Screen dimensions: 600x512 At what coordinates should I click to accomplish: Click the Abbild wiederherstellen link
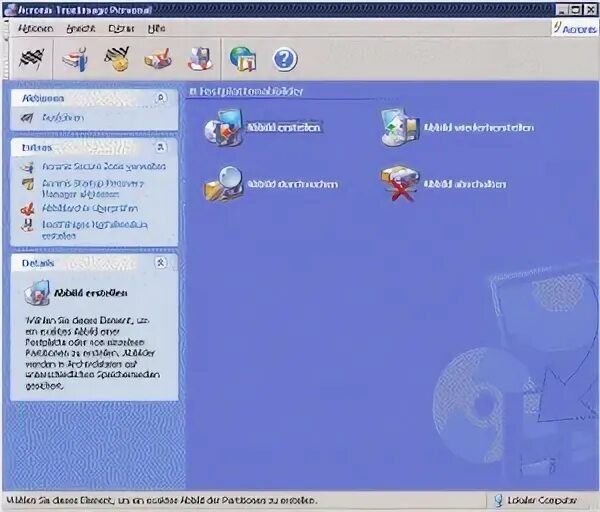click(x=478, y=127)
